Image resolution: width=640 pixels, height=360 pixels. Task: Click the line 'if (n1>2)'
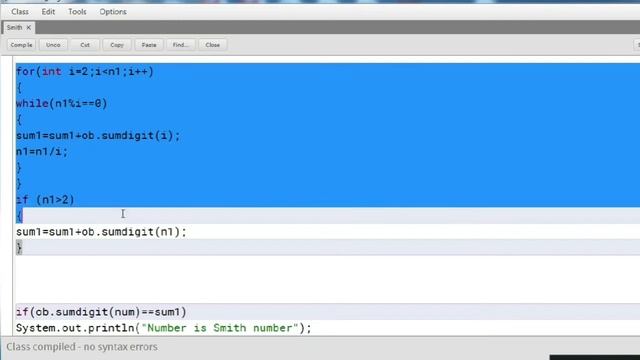tap(45, 200)
